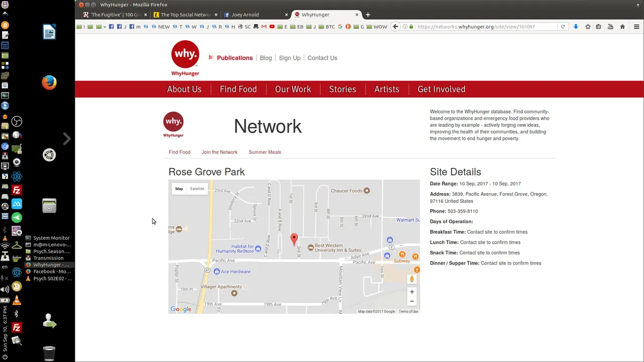Click the red location pin on the map

[294, 239]
